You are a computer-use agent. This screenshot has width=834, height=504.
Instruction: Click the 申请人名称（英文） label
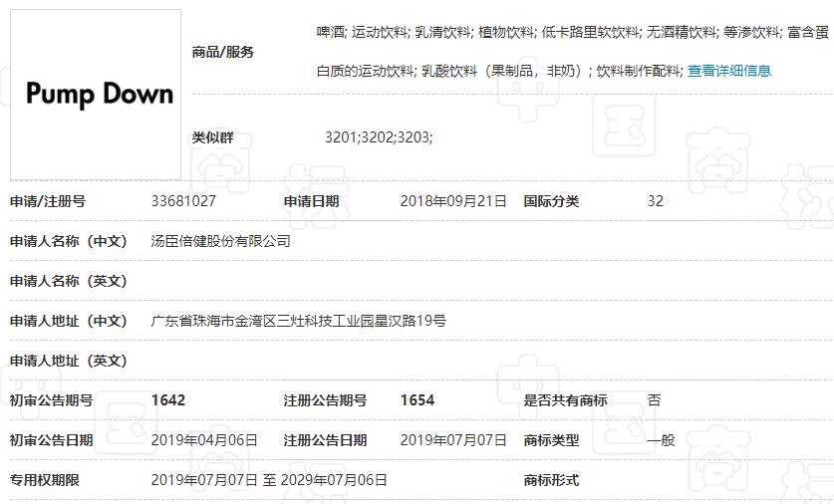(x=69, y=281)
